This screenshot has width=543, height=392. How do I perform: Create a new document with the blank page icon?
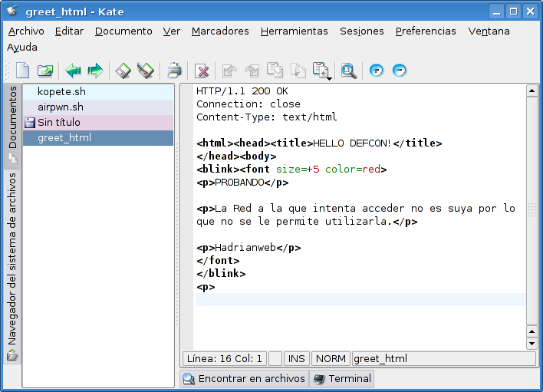22,71
